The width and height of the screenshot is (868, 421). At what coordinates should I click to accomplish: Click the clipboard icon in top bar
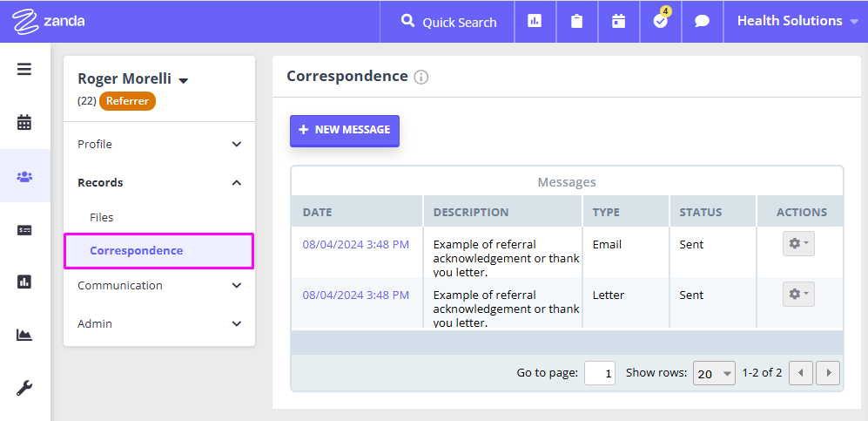pos(577,21)
